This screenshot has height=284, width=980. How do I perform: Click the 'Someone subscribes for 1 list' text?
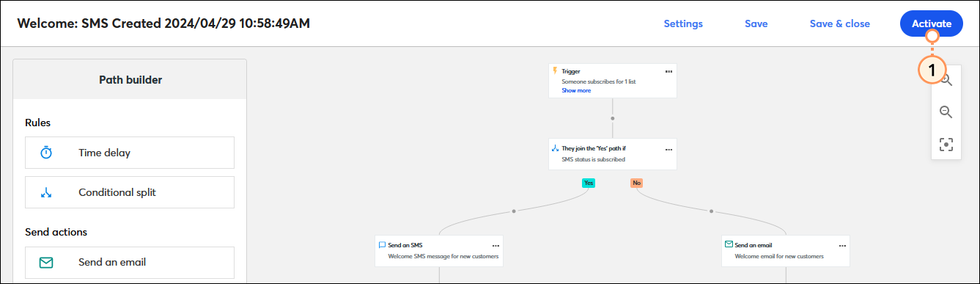pos(598,81)
